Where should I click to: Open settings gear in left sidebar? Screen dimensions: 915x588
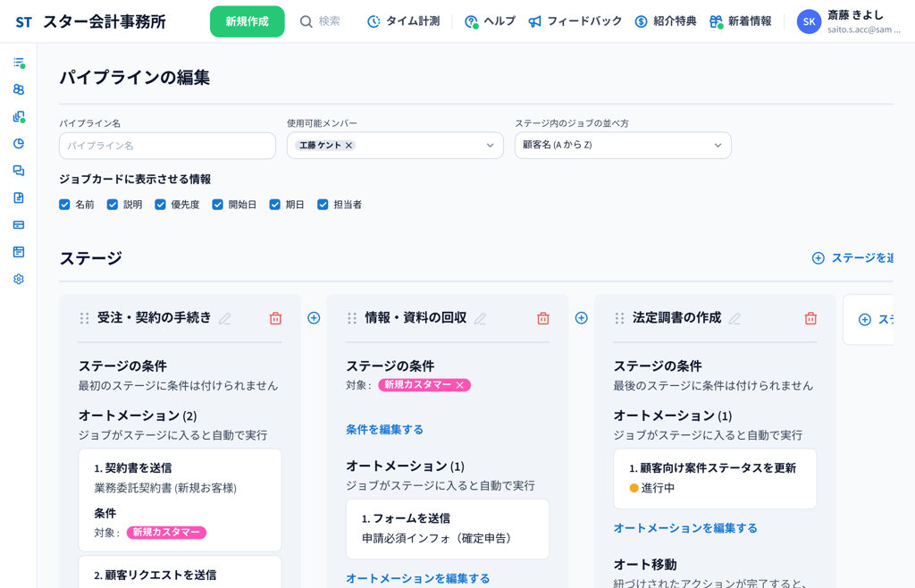click(x=19, y=279)
